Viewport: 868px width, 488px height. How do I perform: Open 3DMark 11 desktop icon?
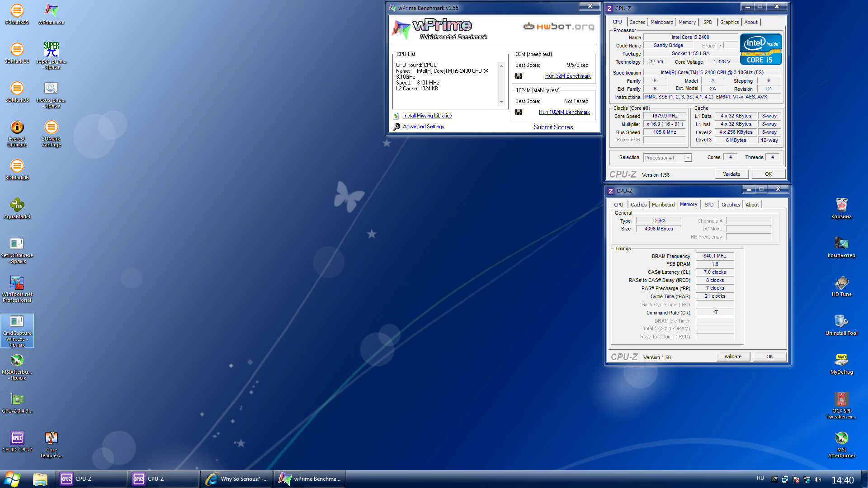[x=17, y=52]
